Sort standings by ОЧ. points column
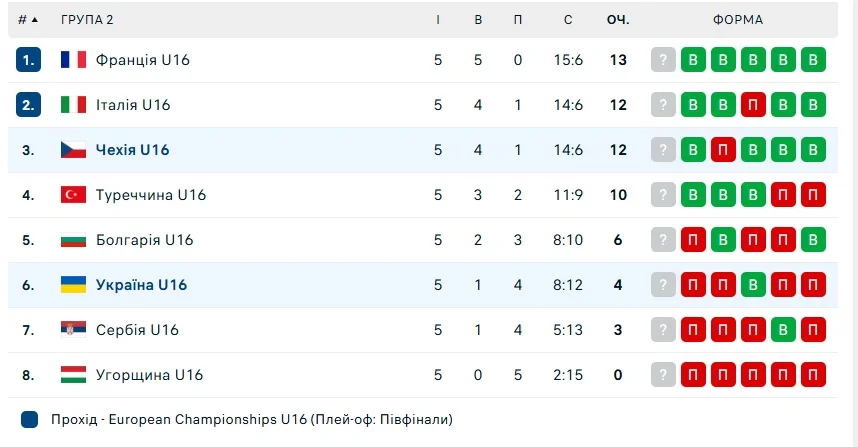 click(x=617, y=20)
